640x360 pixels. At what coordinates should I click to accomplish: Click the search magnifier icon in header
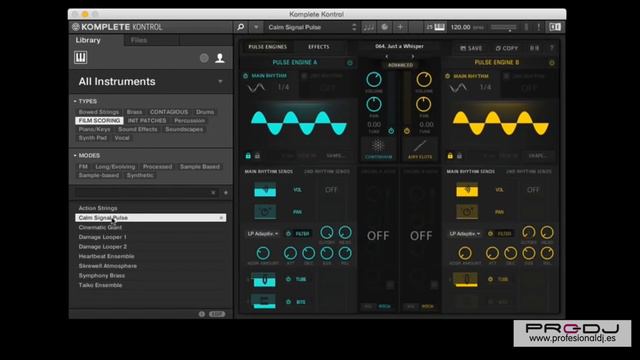(240, 27)
